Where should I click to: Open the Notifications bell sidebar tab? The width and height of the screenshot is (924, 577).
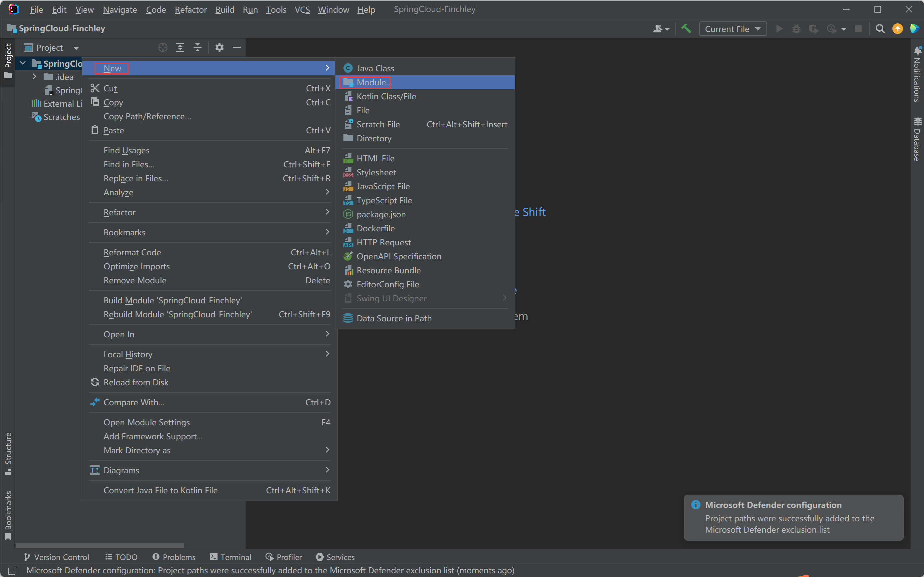click(x=917, y=74)
